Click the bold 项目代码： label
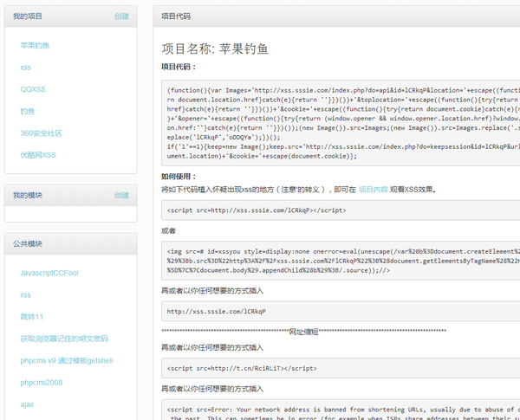Viewport: 520px width, 420px height. pos(179,67)
